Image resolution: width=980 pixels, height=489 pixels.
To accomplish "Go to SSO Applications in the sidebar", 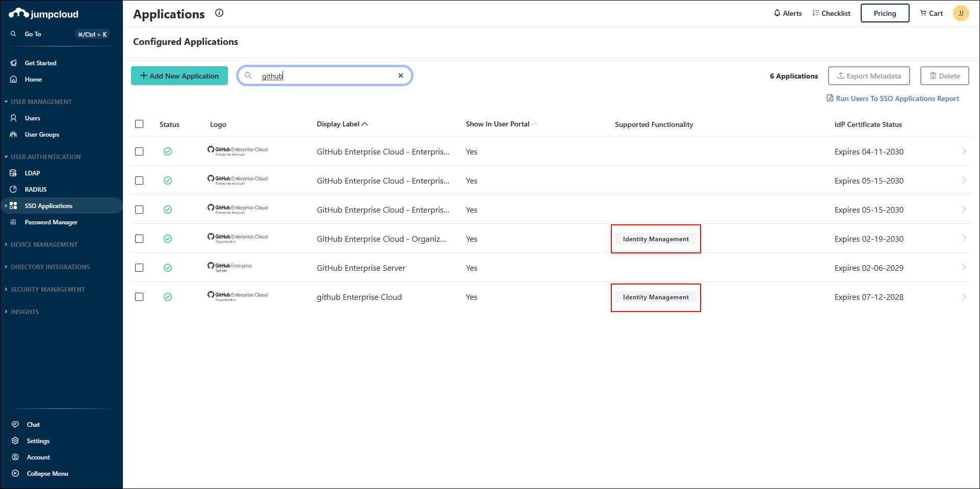I will coord(48,205).
